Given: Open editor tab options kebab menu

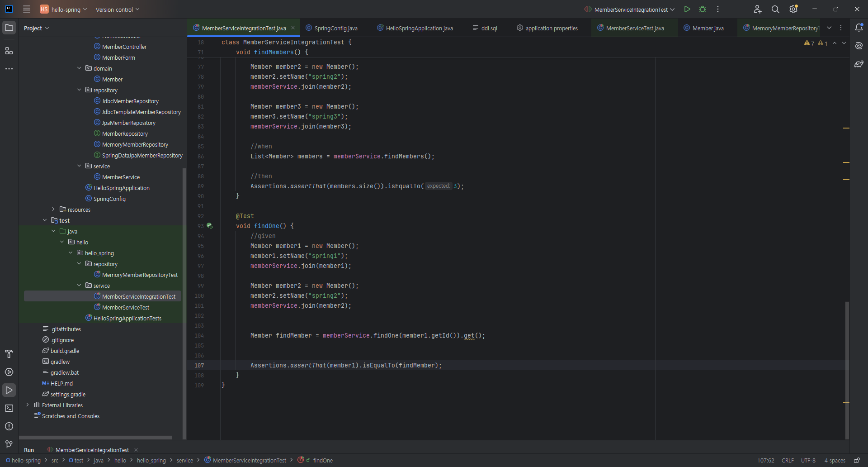Looking at the screenshot, I should 841,28.
